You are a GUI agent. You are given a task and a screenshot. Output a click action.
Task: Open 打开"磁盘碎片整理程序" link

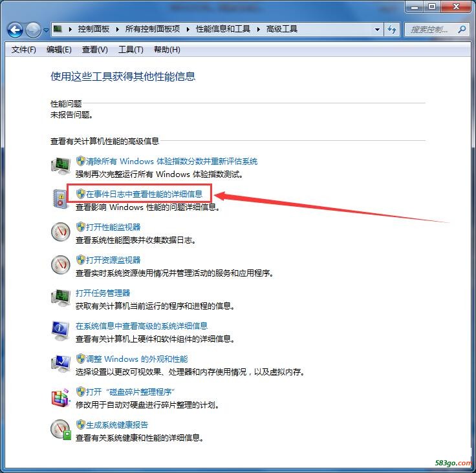(130, 392)
